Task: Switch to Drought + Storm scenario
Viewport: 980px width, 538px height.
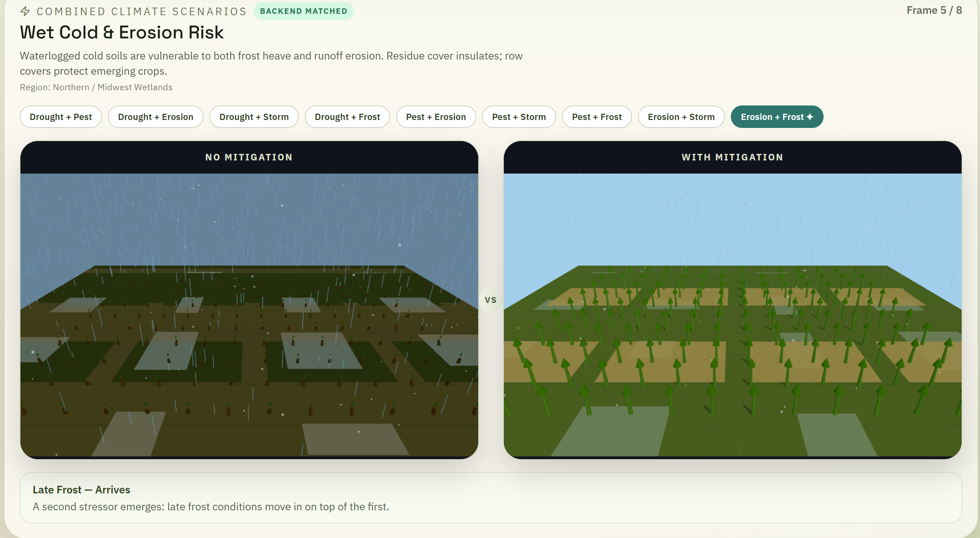Action: [254, 117]
